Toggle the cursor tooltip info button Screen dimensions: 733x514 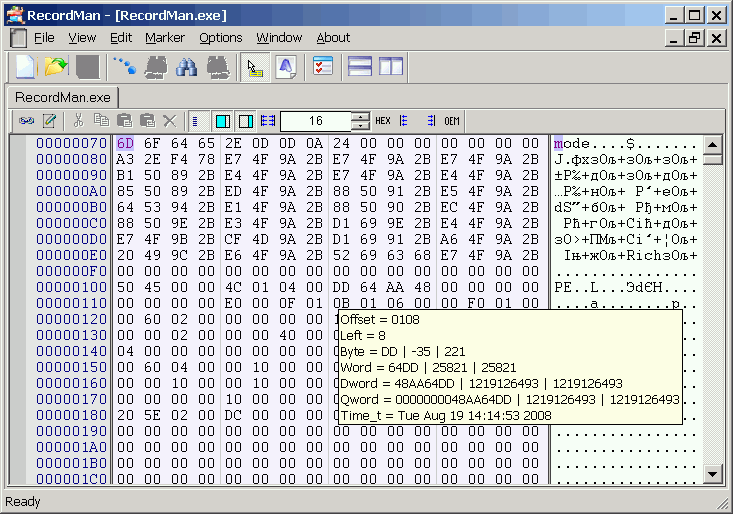(255, 67)
